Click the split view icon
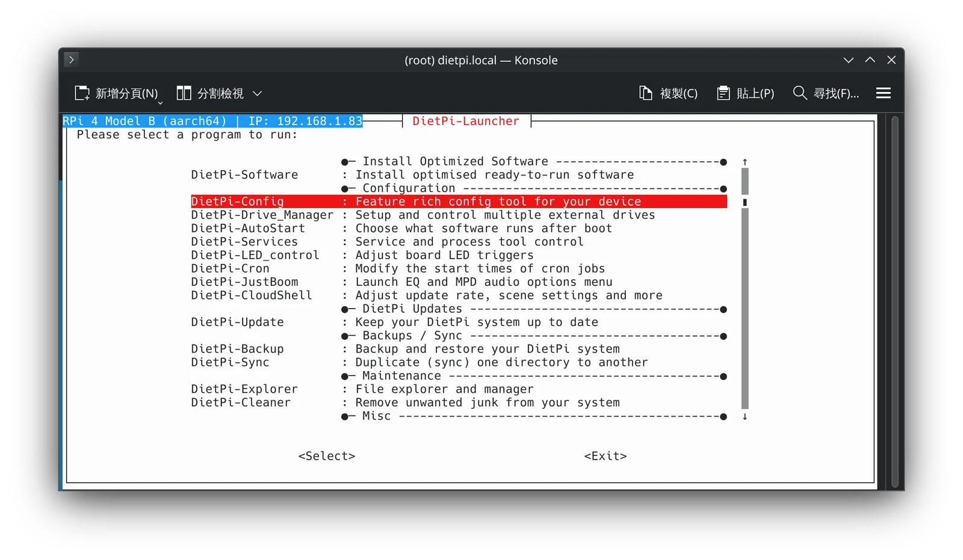The height and width of the screenshot is (560, 963). [184, 93]
